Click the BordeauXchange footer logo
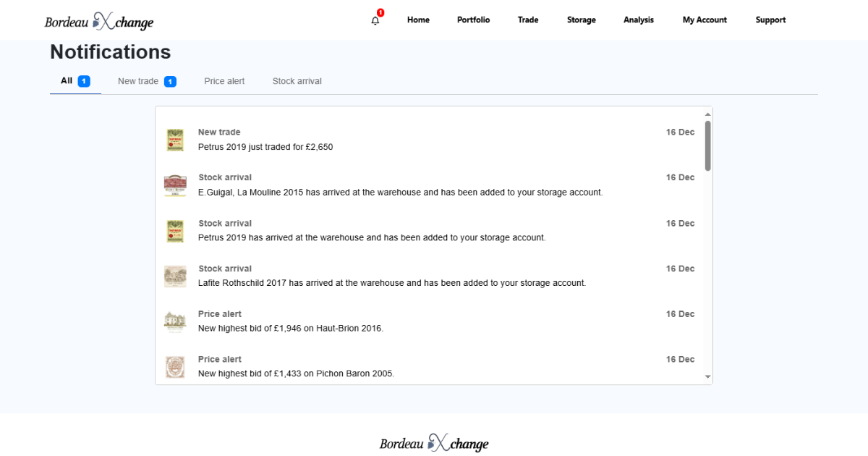 (434, 443)
